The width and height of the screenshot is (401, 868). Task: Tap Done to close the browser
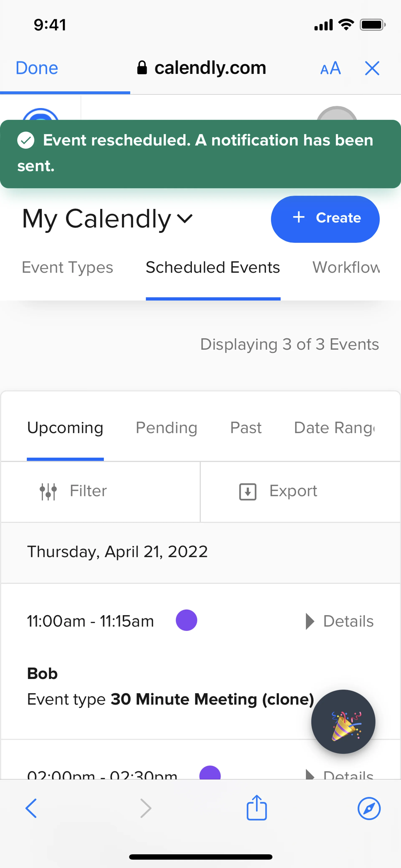37,68
